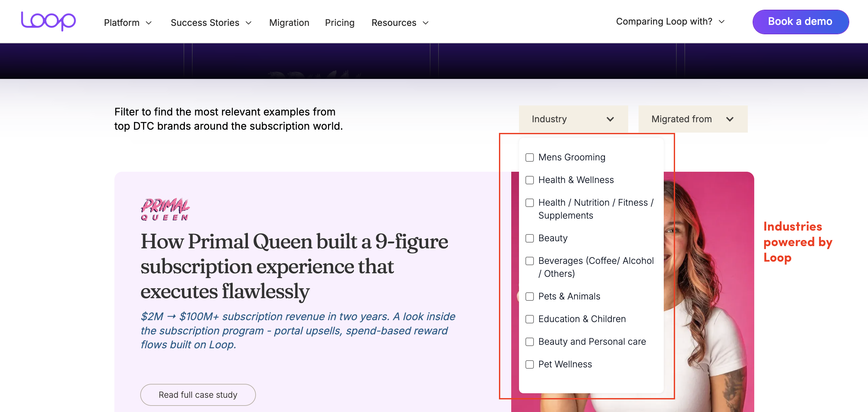Viewport: 868px width, 412px height.
Task: Check the Health & Wellness checkbox
Action: (x=529, y=180)
